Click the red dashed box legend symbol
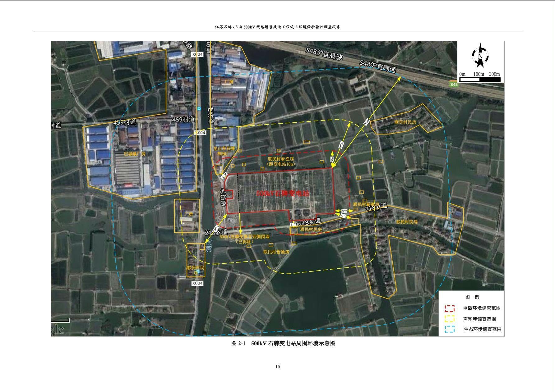 point(449,308)
